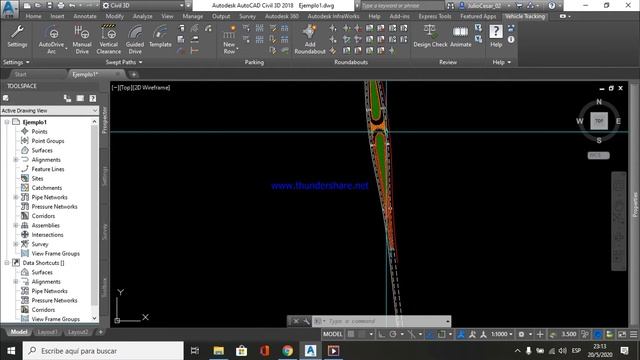Toggle ortho mode in the status bar
The width and height of the screenshot is (640, 360).
[x=381, y=334]
